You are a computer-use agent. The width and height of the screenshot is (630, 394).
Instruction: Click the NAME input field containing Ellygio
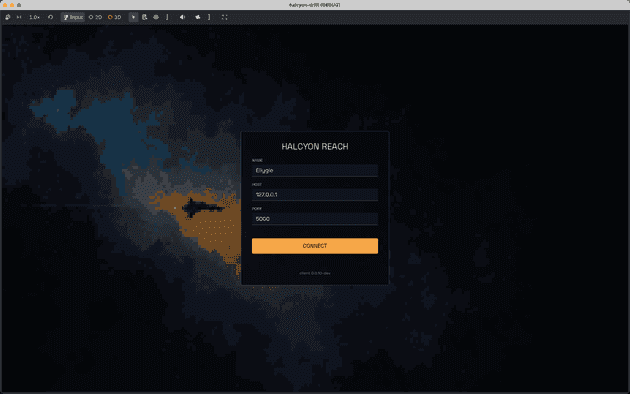pyautogui.click(x=315, y=170)
